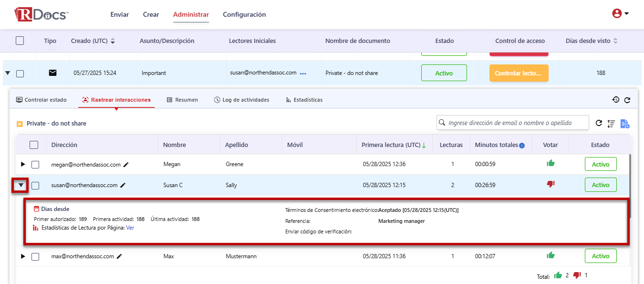Image resolution: width=644 pixels, height=284 pixels.
Task: Open the Ver link for page statistics
Action: coord(130,228)
